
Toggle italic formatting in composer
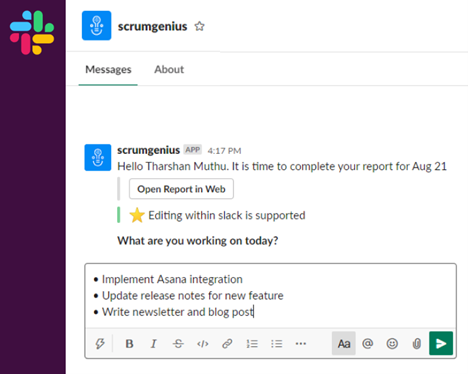(x=153, y=344)
